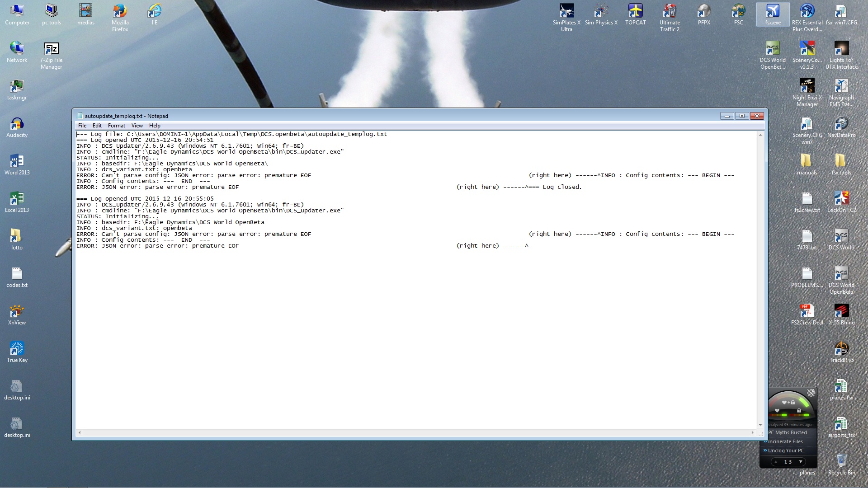Open Notepad's File menu
This screenshot has height=488, width=868.
pyautogui.click(x=82, y=126)
